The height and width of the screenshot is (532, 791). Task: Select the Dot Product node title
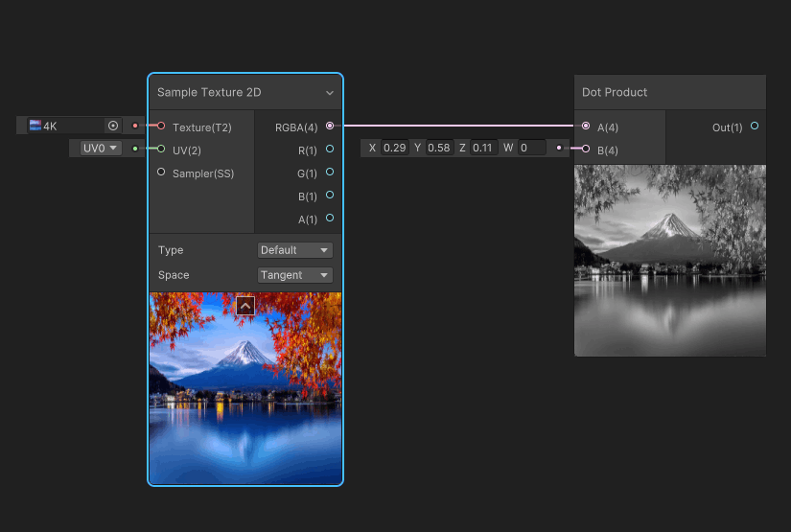[x=615, y=92]
